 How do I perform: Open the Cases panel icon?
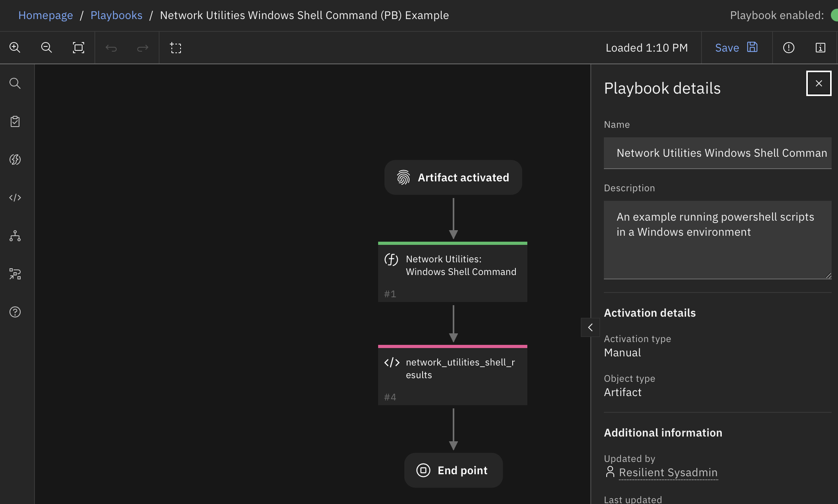click(x=15, y=121)
